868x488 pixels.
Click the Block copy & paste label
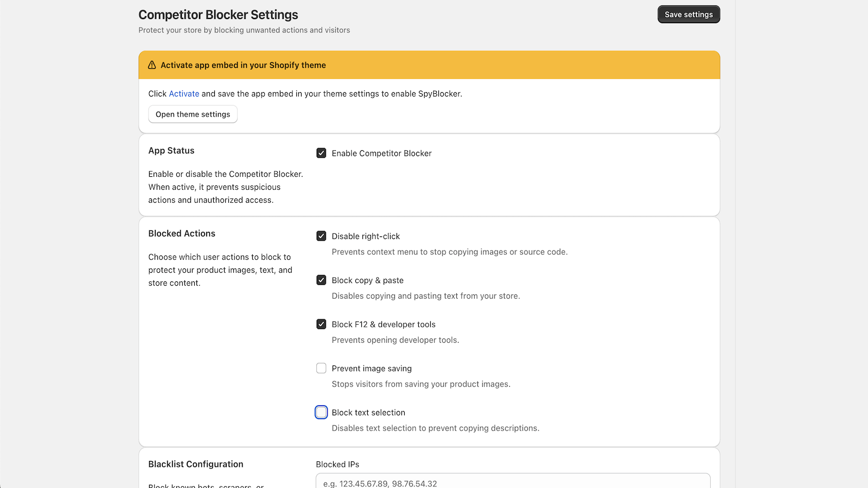368,280
